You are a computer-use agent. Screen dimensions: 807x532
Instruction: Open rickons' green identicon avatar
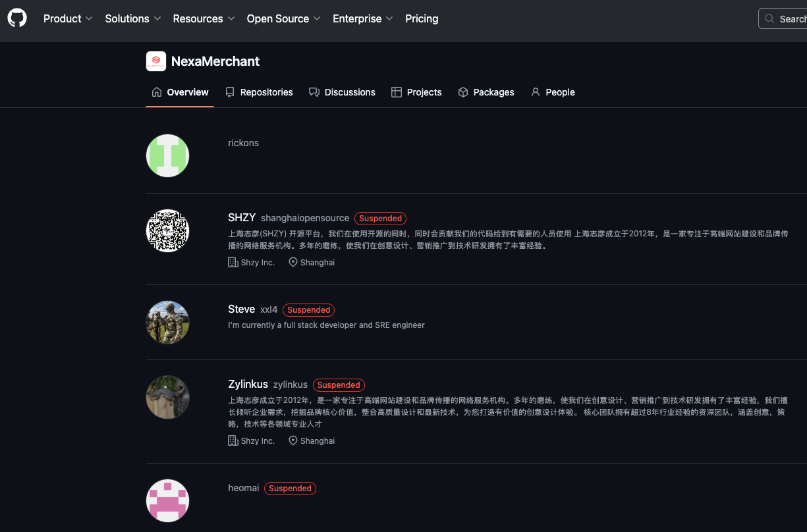[167, 156]
